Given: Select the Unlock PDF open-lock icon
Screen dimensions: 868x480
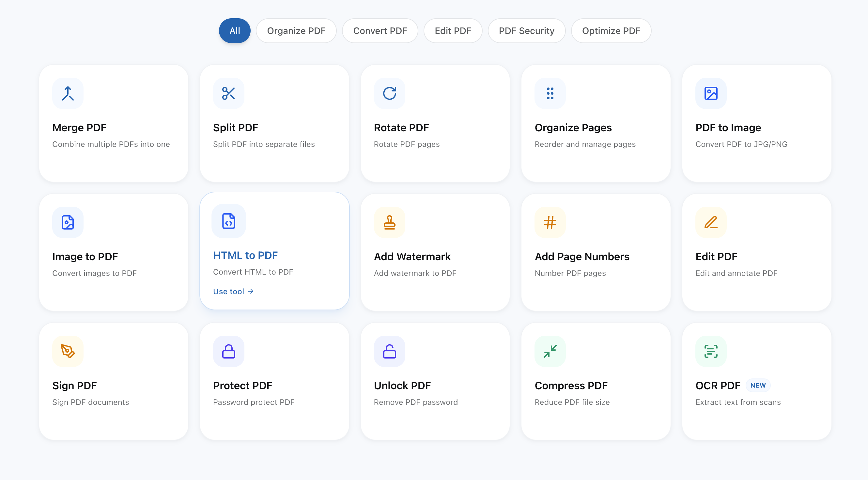Looking at the screenshot, I should tap(389, 351).
